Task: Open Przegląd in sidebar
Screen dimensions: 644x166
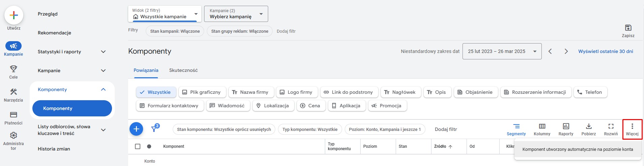Action: [x=48, y=14]
